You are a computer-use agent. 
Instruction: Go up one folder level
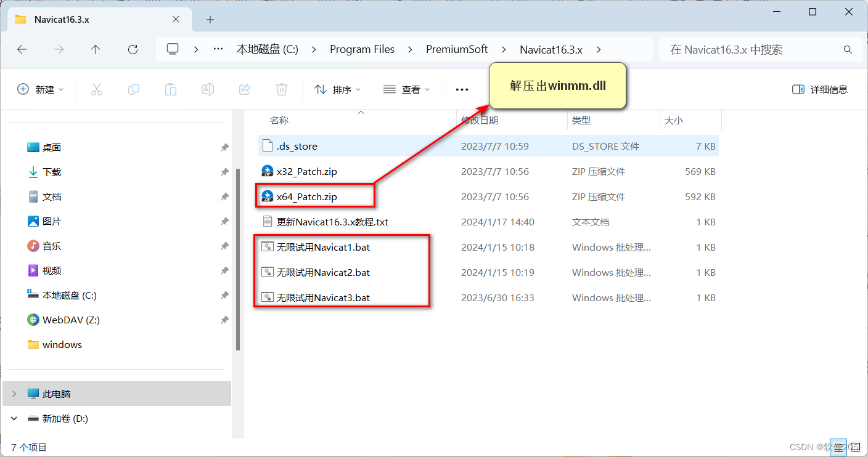tap(96, 50)
